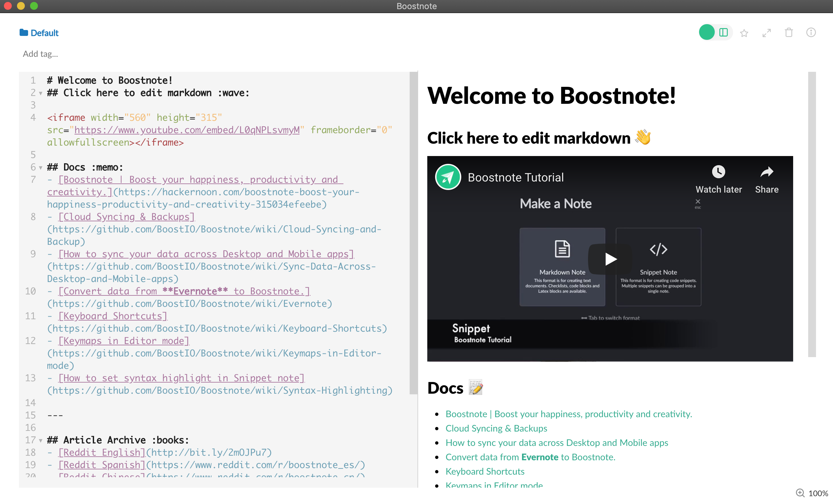
Task: Click the split-pane view toggle icon
Action: [724, 33]
